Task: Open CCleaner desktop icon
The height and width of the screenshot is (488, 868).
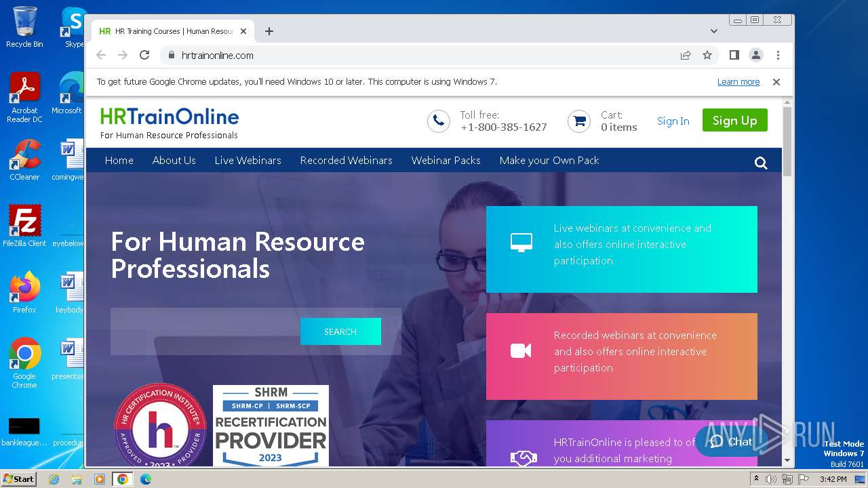Action: (x=24, y=160)
